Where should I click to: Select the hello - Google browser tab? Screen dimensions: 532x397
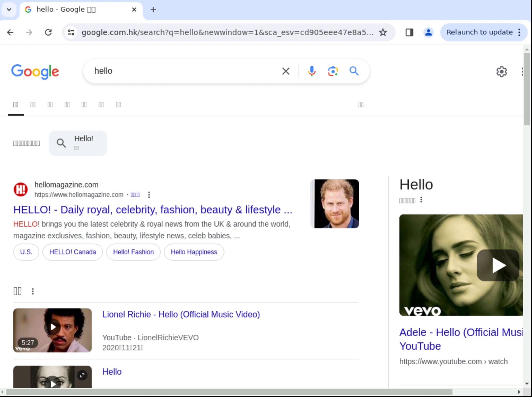coord(66,9)
